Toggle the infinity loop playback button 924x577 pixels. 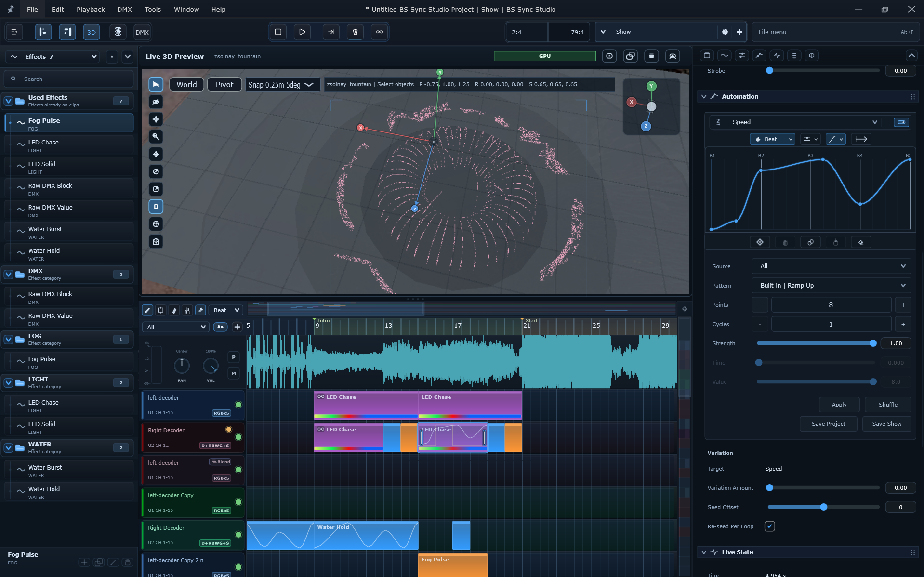pyautogui.click(x=379, y=32)
